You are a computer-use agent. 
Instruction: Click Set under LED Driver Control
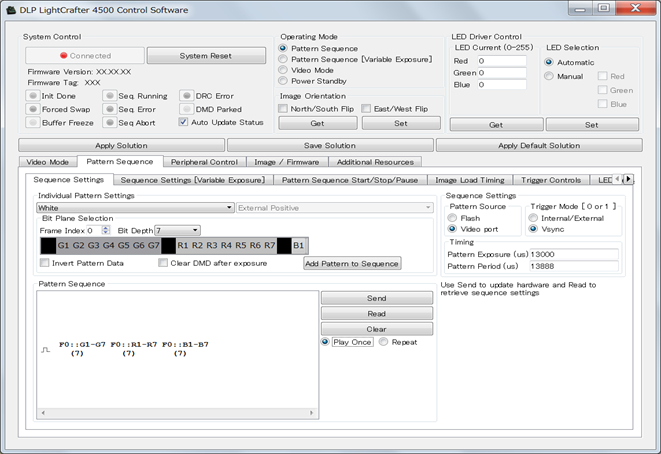592,125
